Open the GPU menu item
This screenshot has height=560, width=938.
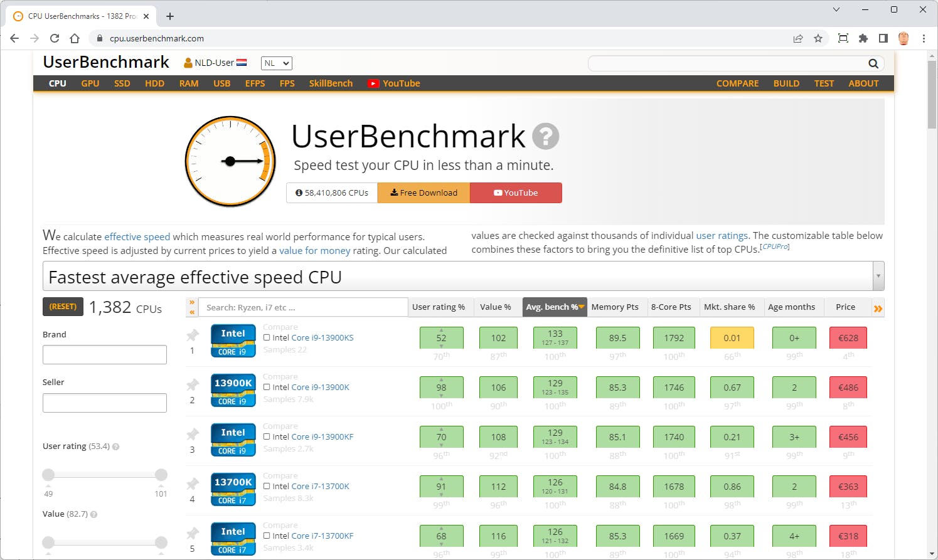coord(90,83)
